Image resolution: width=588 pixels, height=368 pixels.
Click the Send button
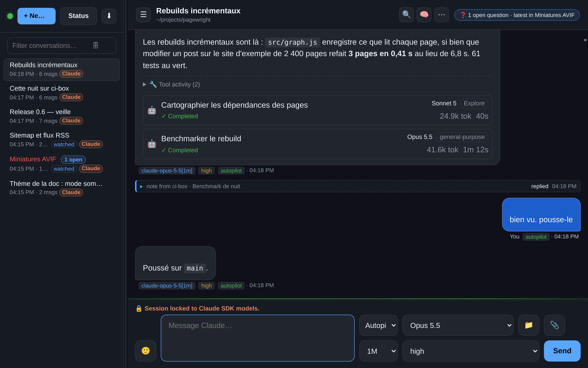coord(562,351)
